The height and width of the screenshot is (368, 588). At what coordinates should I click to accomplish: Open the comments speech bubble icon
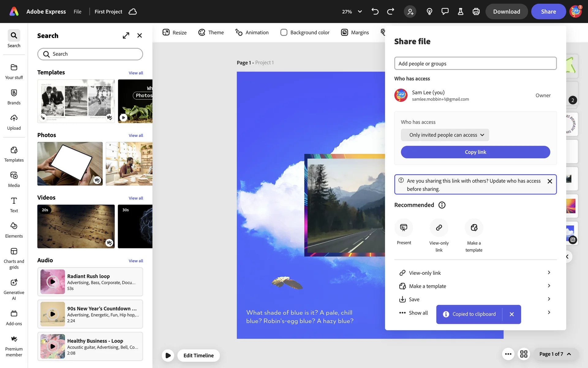(445, 12)
